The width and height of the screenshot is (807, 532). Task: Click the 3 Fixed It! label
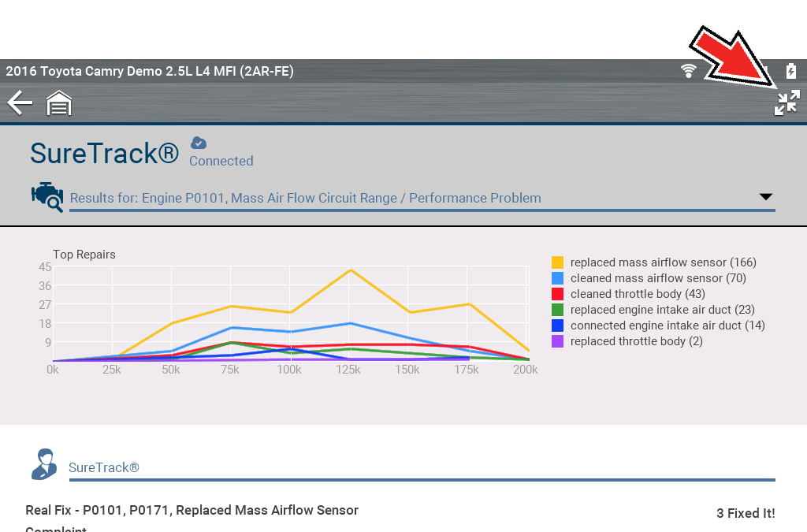[x=745, y=513]
